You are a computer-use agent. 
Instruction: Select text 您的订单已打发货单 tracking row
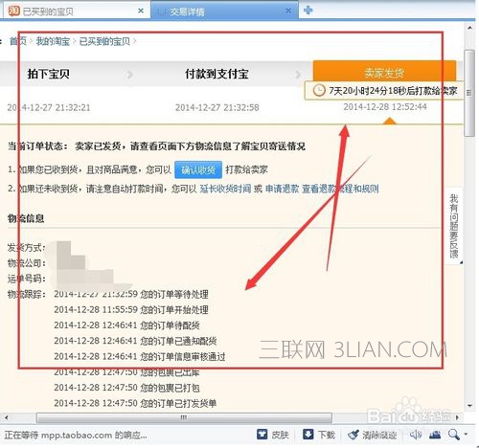pyautogui.click(x=135, y=403)
